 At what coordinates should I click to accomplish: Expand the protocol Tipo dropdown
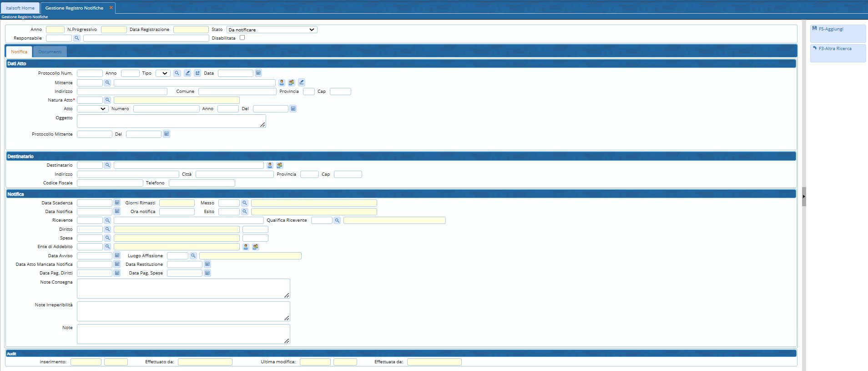pyautogui.click(x=163, y=73)
